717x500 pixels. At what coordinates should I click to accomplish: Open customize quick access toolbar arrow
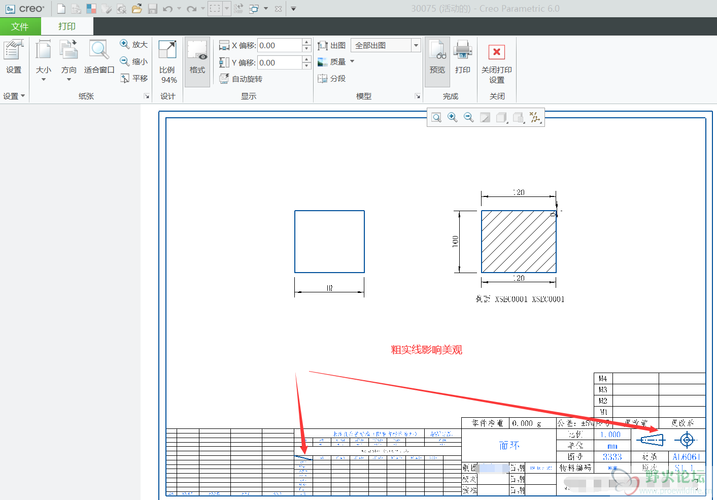(x=294, y=9)
